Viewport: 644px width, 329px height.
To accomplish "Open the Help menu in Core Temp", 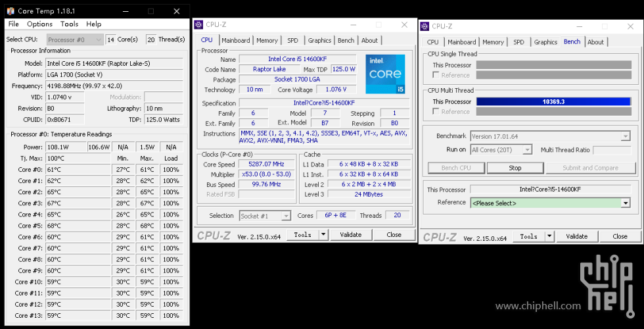I will point(93,24).
